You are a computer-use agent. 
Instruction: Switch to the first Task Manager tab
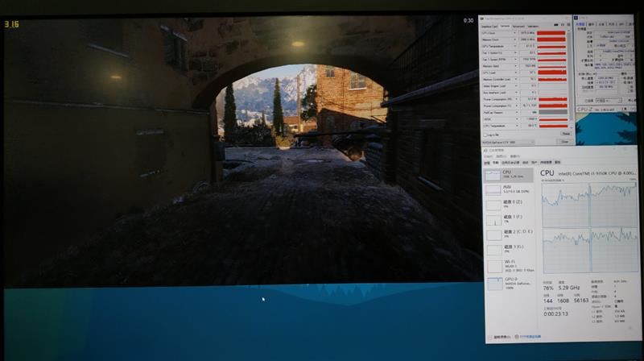tap(487, 163)
